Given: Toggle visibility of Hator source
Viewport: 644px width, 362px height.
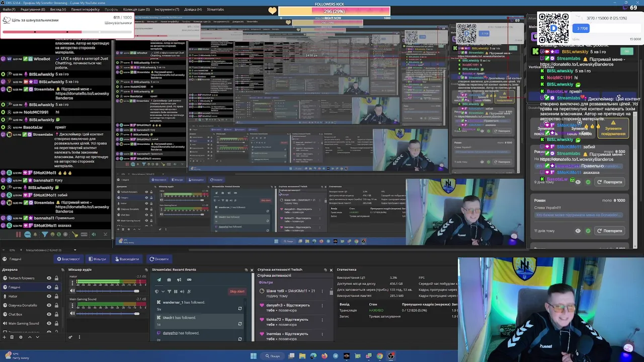Looking at the screenshot, I should pos(49,296).
